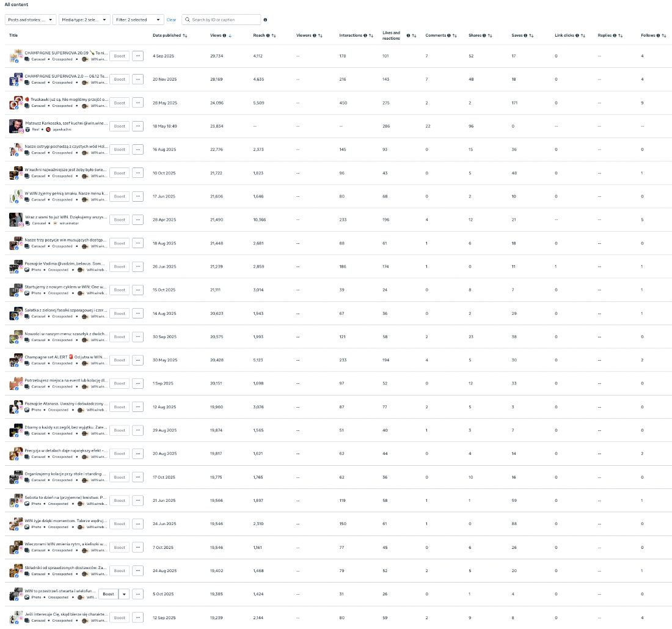672x629 pixels.
Task: Open the Potrzebujesz miejsca na event post title
Action: click(65, 380)
